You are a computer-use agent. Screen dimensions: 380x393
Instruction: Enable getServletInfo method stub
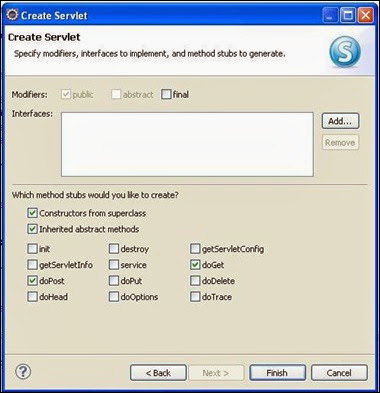point(32,265)
